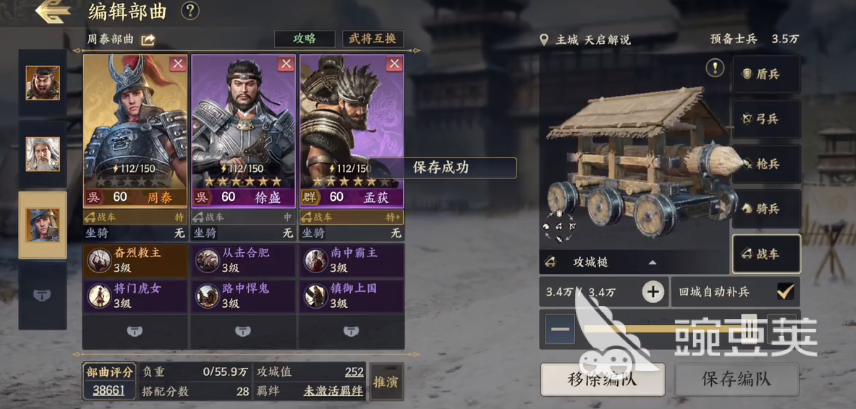Open the empty skill slot under 徐盛
The image size is (856, 409).
[x=243, y=331]
